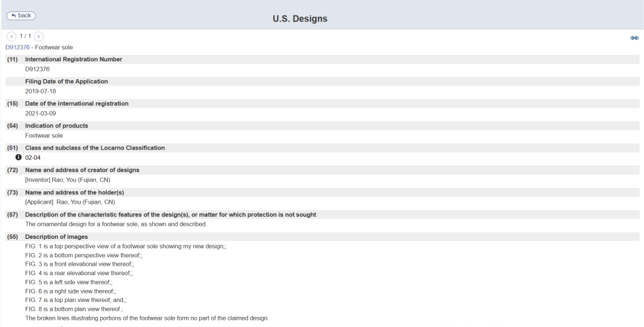Select the registration date 2021-03-09
This screenshot has height=327, width=644.
point(41,113)
